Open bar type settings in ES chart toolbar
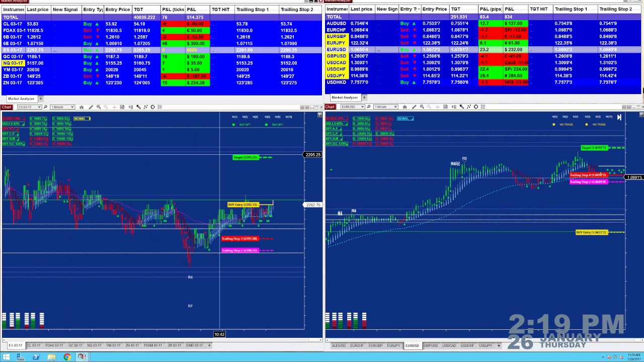This screenshot has height=362, width=644. [82, 107]
